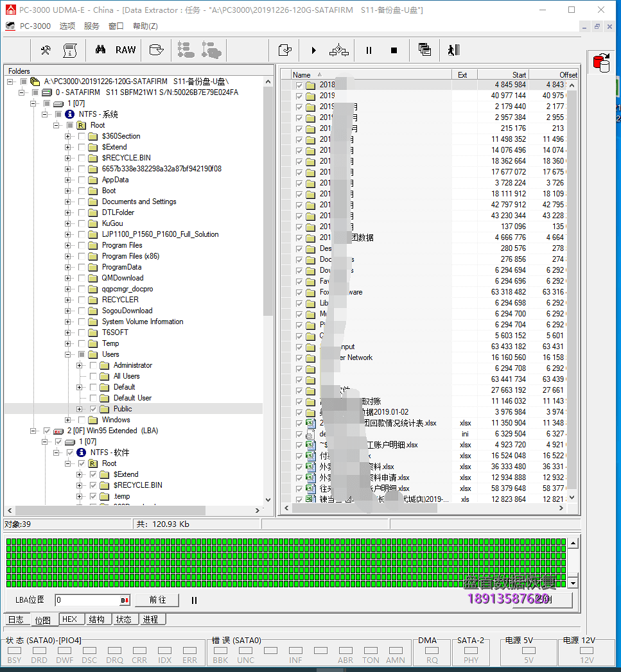This screenshot has width=621, height=672.
Task: Open the binoculars search icon
Action: click(x=100, y=49)
